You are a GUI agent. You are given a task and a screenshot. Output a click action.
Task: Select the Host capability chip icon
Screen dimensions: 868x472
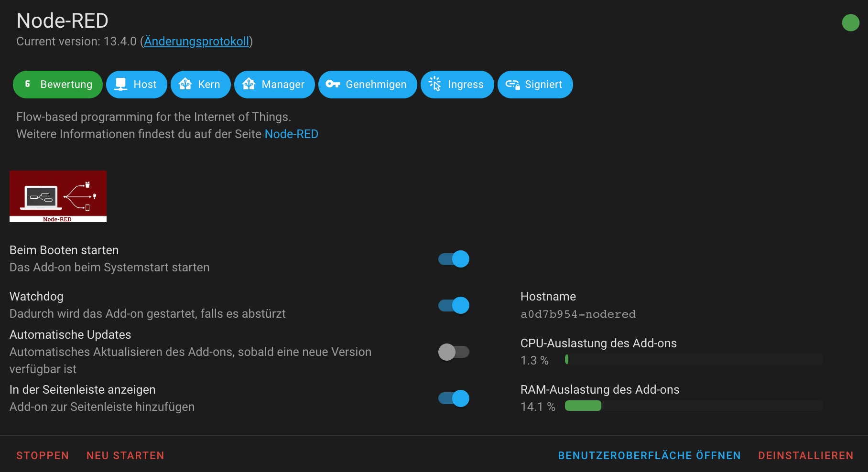point(122,85)
